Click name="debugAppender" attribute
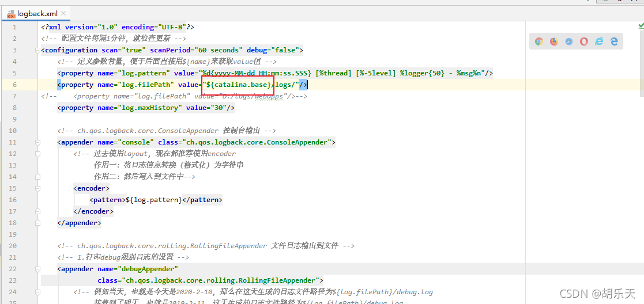Screen dimensions: 644x304 click(138, 268)
